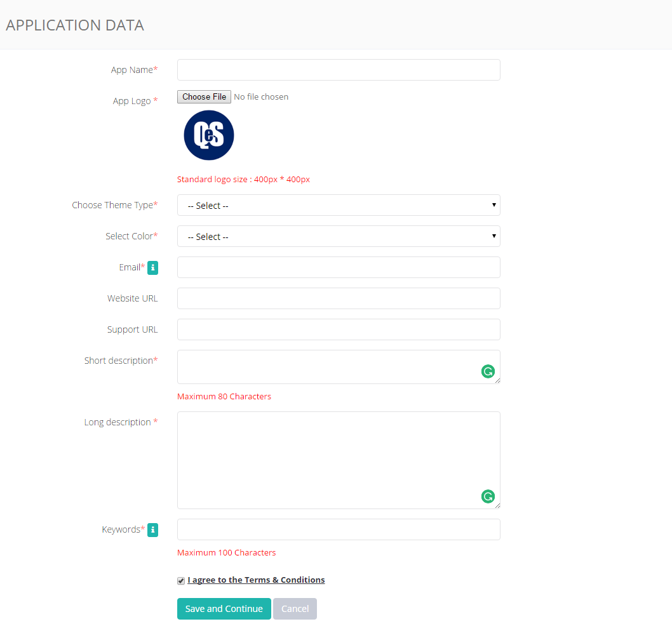Click the Choose File button for App Logo

(204, 97)
